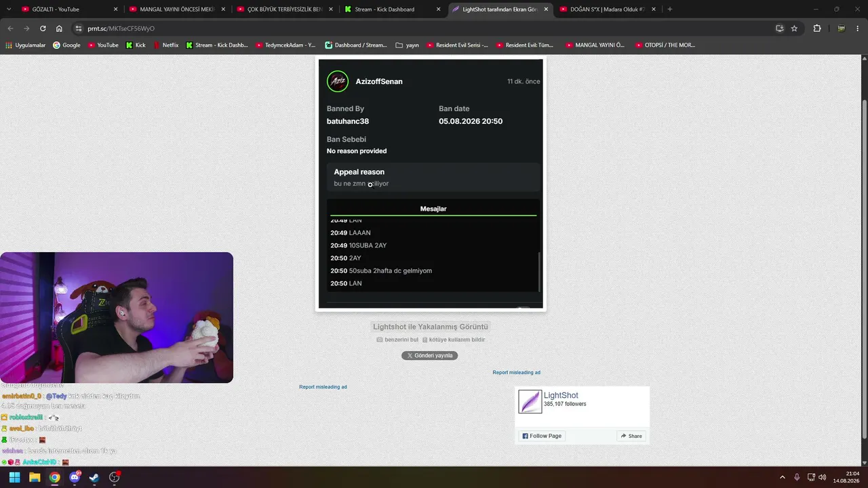
Task: Click the AzizoffSenan profile avatar
Action: point(338,81)
